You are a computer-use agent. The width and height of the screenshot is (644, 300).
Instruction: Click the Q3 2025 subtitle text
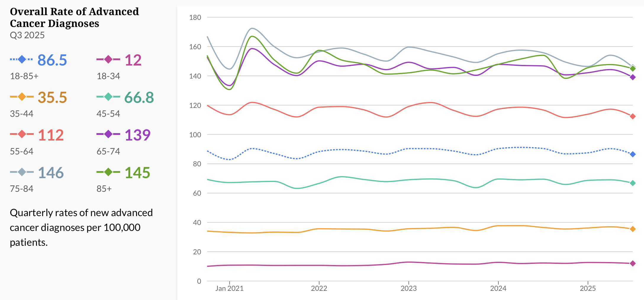[x=27, y=35]
